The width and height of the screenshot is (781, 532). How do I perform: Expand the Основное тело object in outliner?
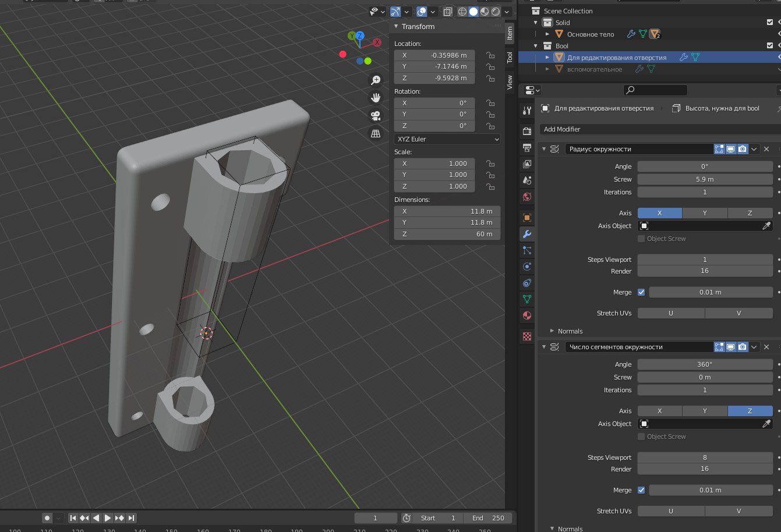point(547,34)
